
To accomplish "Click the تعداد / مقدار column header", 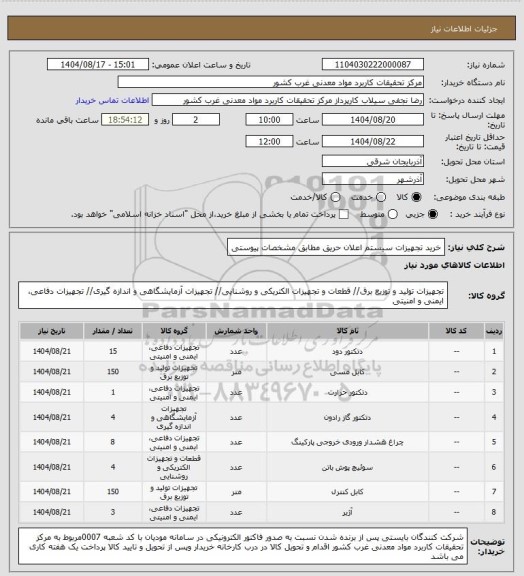I will 113,331.
